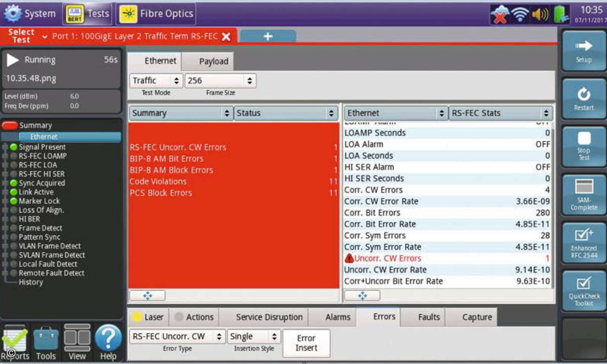Open QuickCheck Toolkit
The image size is (607, 364).
pyautogui.click(x=584, y=291)
